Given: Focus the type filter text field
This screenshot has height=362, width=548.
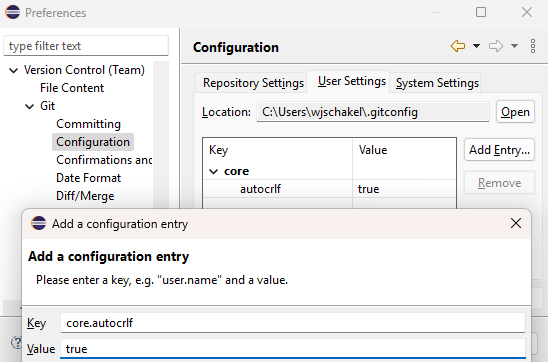Looking at the screenshot, I should (x=86, y=46).
